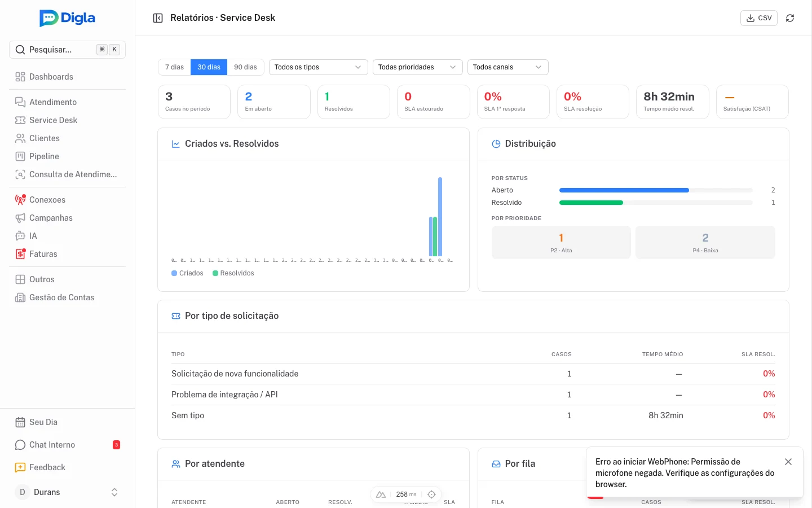812x508 pixels.
Task: Click the SLA estourado stat card
Action: (x=434, y=102)
